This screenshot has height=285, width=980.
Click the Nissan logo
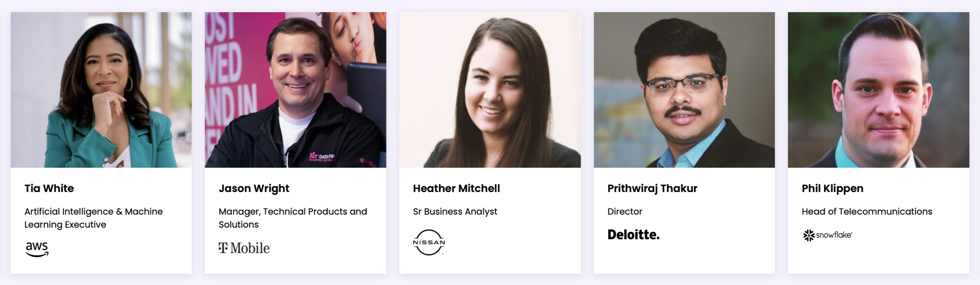tap(429, 242)
